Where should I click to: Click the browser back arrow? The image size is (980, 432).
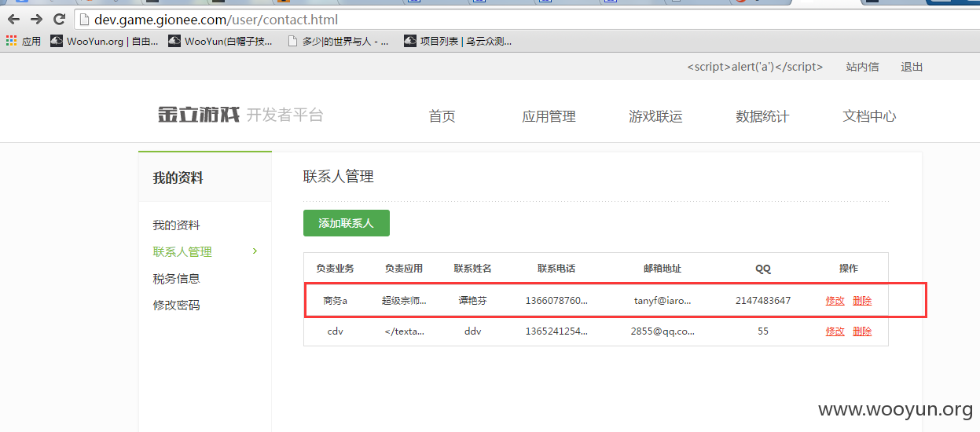pos(14,19)
